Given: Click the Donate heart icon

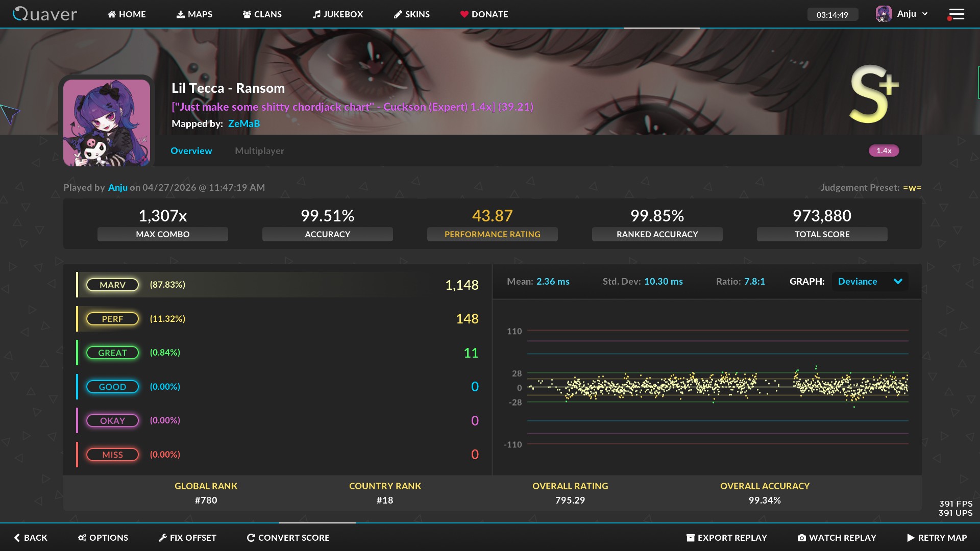Looking at the screenshot, I should click(464, 14).
